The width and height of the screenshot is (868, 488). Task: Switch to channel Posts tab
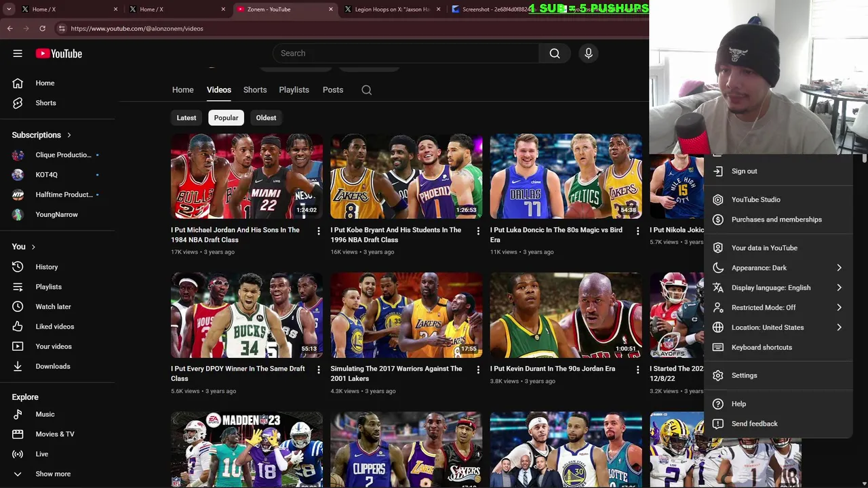click(333, 90)
